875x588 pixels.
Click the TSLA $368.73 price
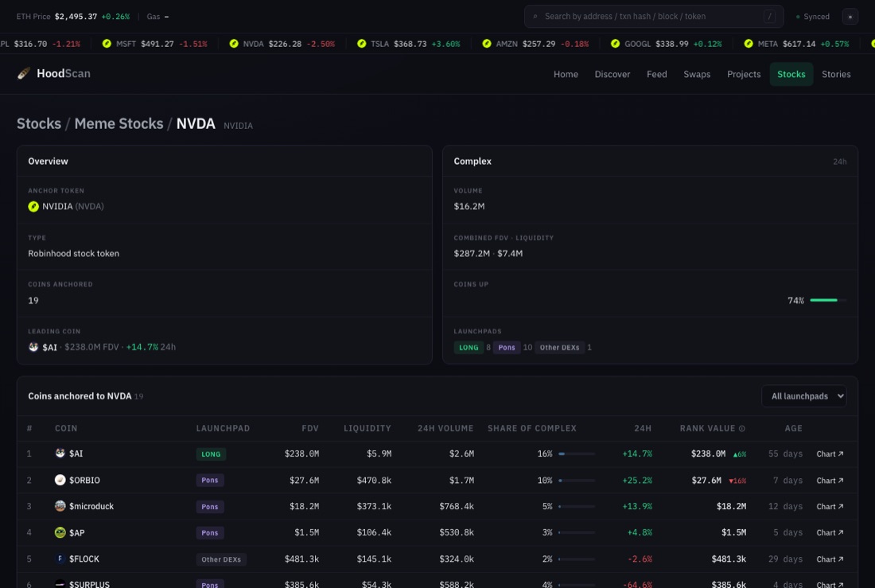point(410,44)
